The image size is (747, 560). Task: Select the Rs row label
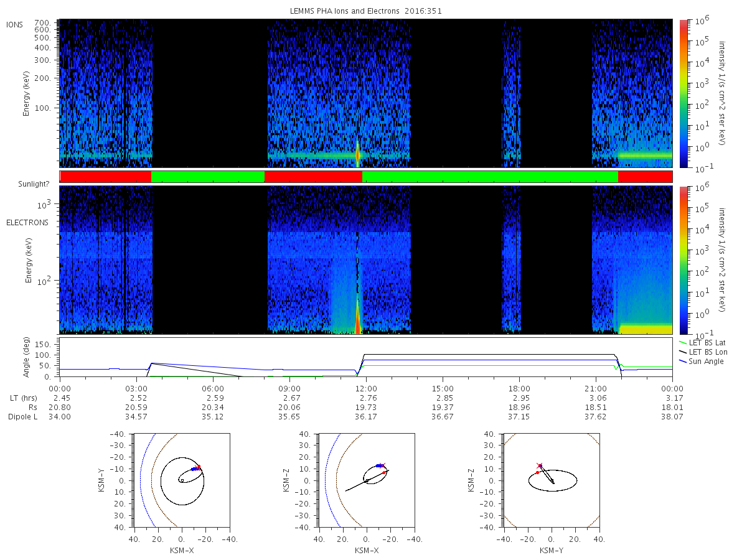[x=33, y=408]
